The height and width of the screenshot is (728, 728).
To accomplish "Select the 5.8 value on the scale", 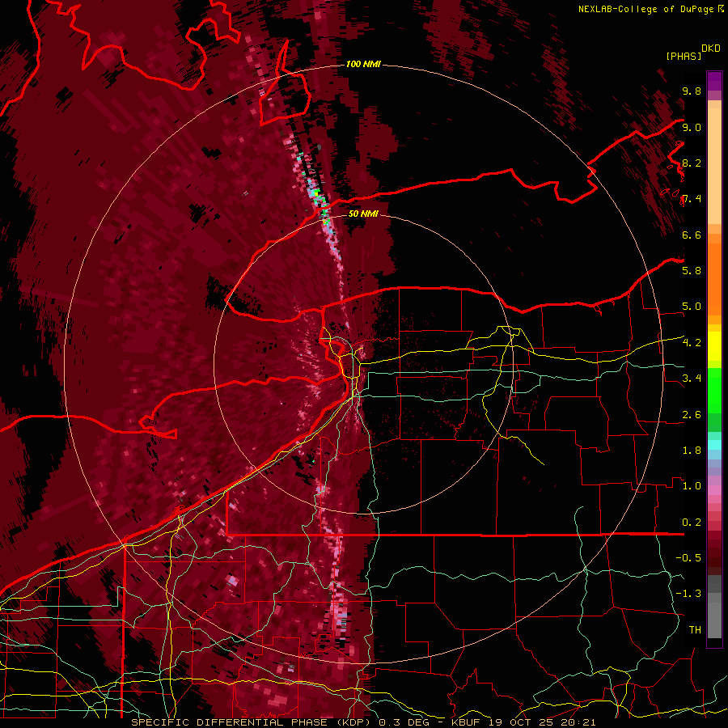I will tap(692, 271).
